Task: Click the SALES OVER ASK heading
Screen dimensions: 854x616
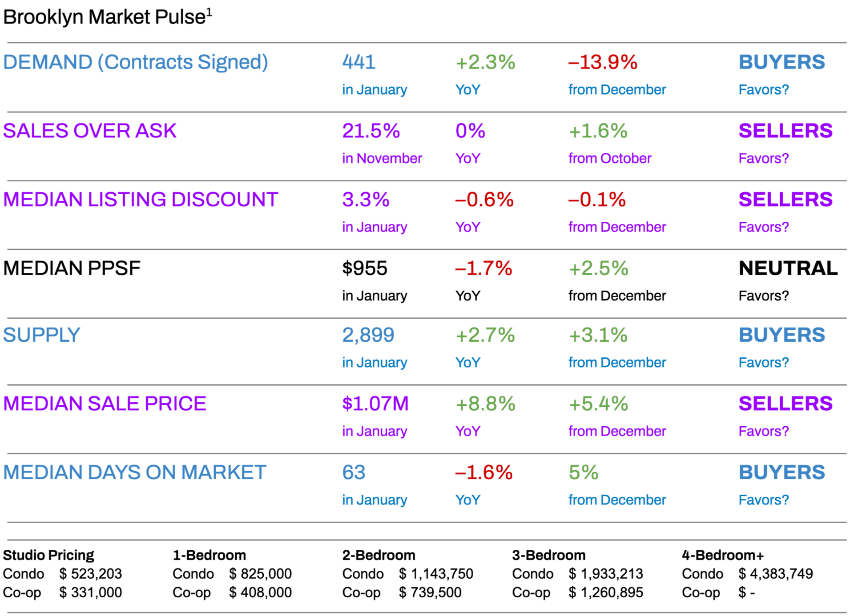Action: 89,131
